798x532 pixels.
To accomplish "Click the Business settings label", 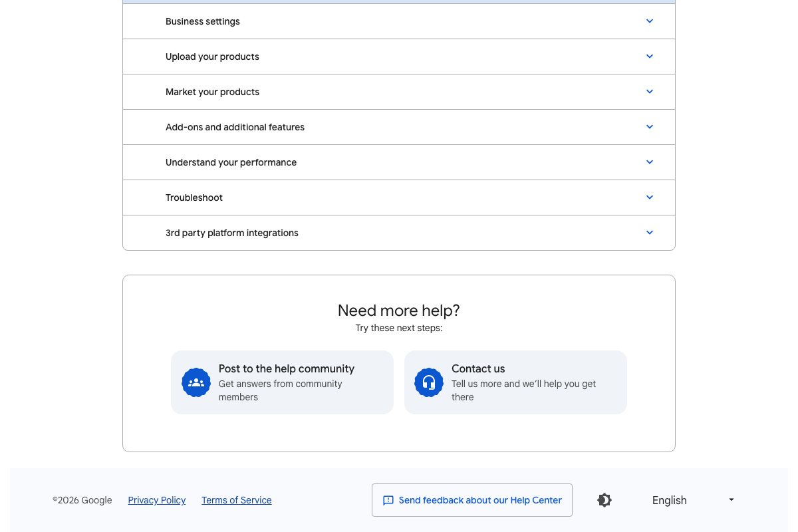I will (203, 21).
